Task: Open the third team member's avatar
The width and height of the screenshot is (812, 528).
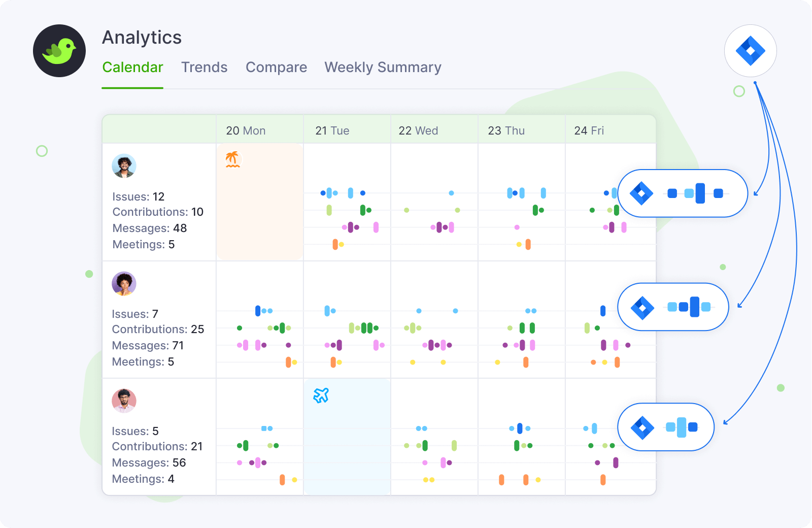Action: [124, 401]
